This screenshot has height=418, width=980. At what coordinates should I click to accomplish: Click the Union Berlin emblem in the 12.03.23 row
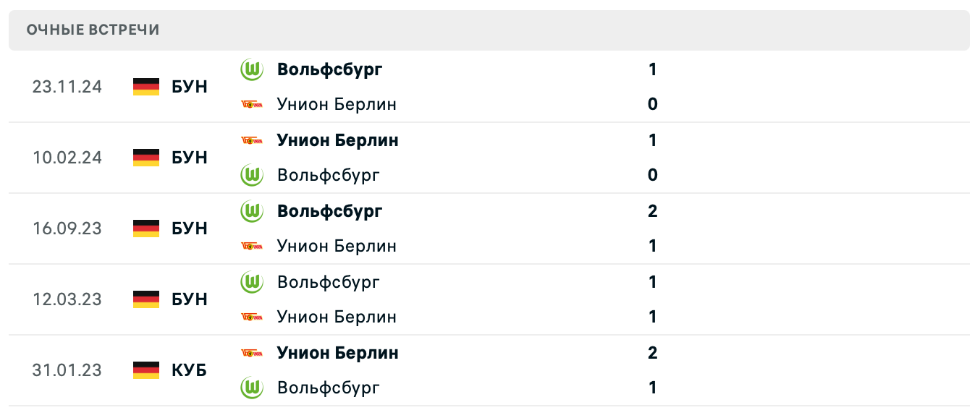(x=251, y=317)
